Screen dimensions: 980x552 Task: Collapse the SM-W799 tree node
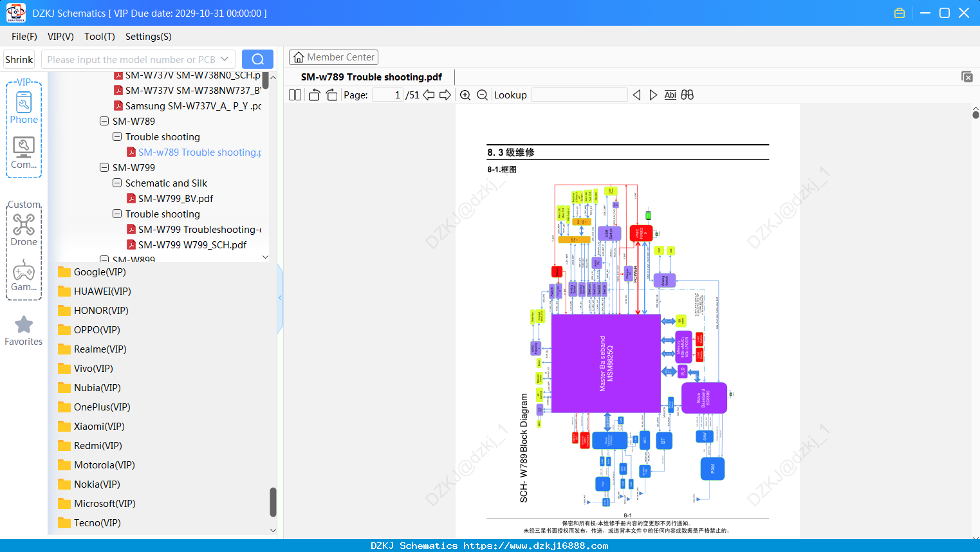pyautogui.click(x=104, y=167)
